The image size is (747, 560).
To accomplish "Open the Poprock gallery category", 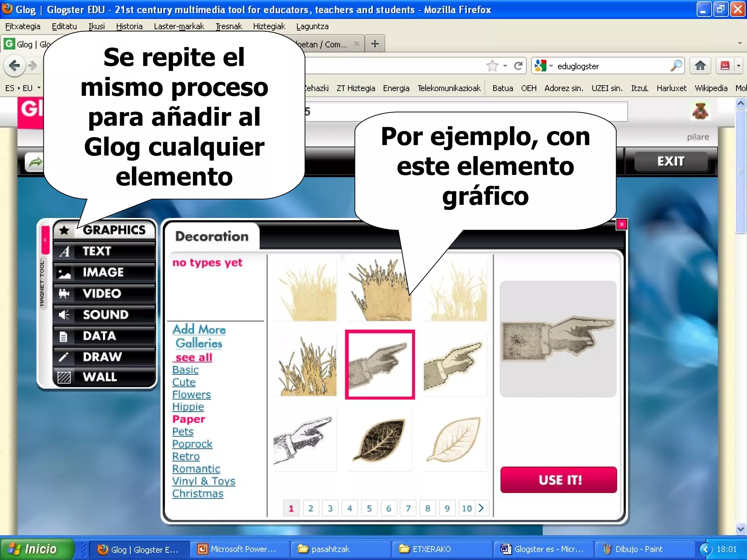I will (x=192, y=444).
